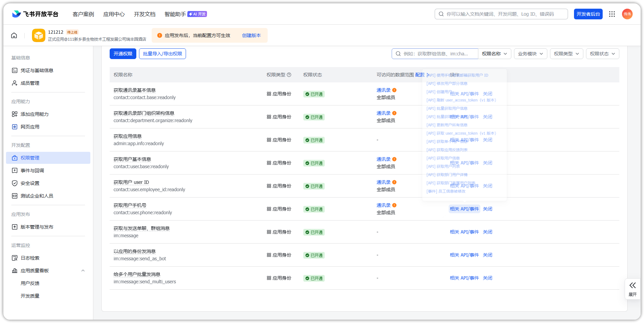Click the 批量导入/导出权限 button

(162, 54)
